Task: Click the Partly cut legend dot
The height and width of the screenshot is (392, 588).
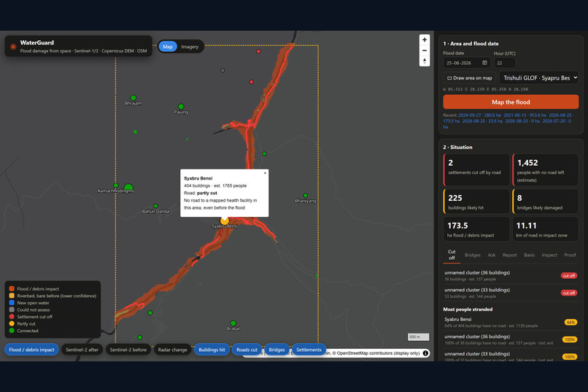Action: coord(12,323)
